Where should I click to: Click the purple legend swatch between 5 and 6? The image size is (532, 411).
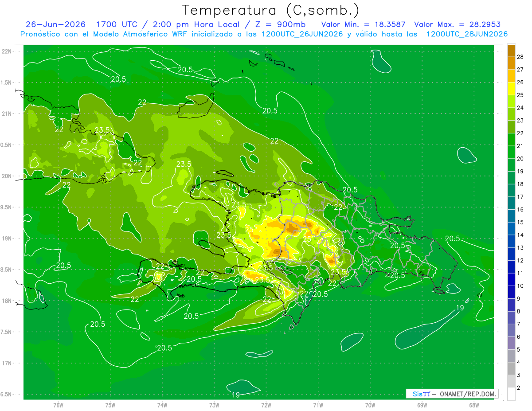(x=511, y=343)
